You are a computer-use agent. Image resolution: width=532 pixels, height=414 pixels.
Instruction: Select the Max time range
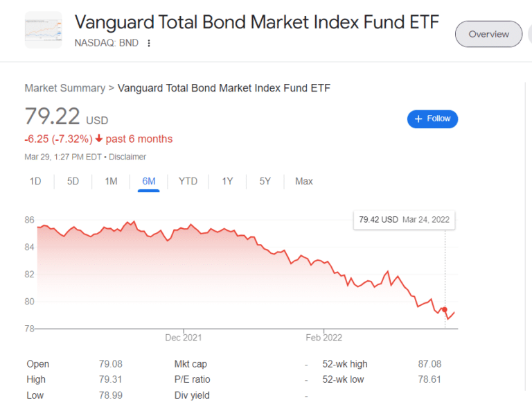(x=304, y=182)
